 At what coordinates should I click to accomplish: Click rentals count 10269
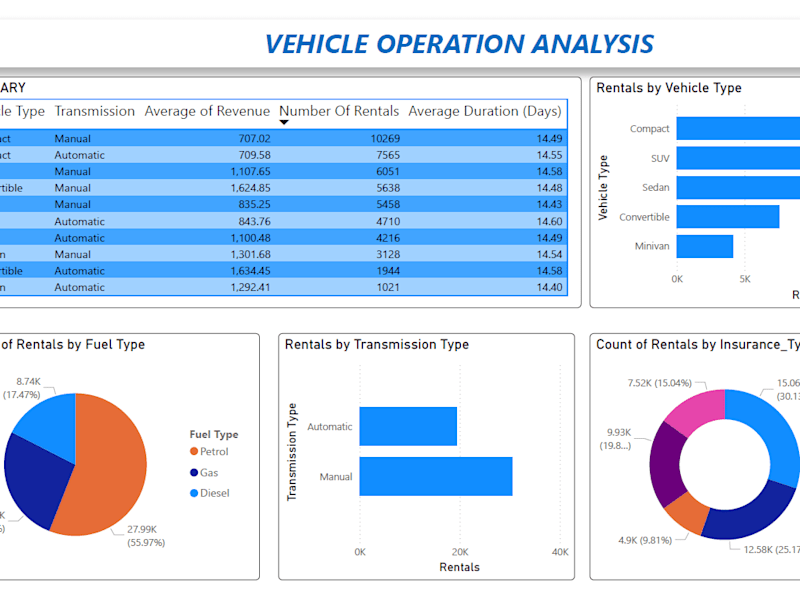tap(385, 138)
